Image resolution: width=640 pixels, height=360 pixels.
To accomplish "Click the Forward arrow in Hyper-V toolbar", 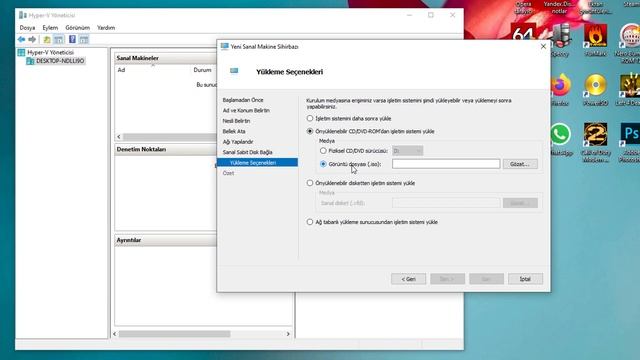I will pyautogui.click(x=32, y=40).
